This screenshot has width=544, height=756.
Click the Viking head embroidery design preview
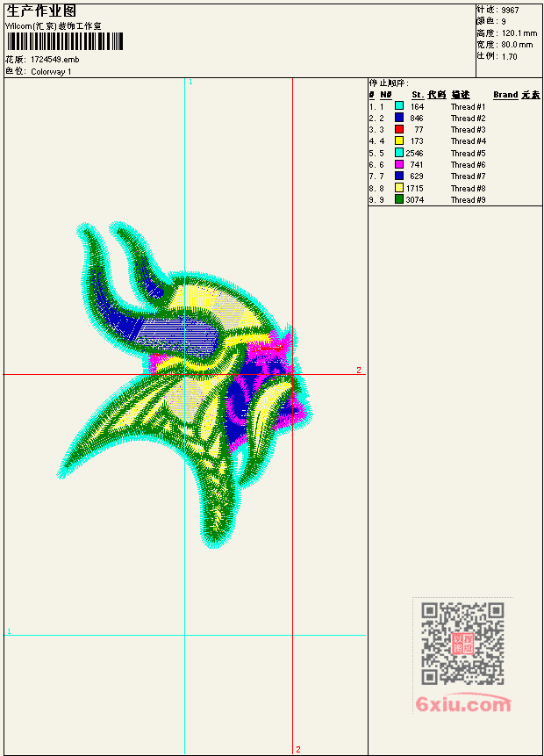coord(185,385)
